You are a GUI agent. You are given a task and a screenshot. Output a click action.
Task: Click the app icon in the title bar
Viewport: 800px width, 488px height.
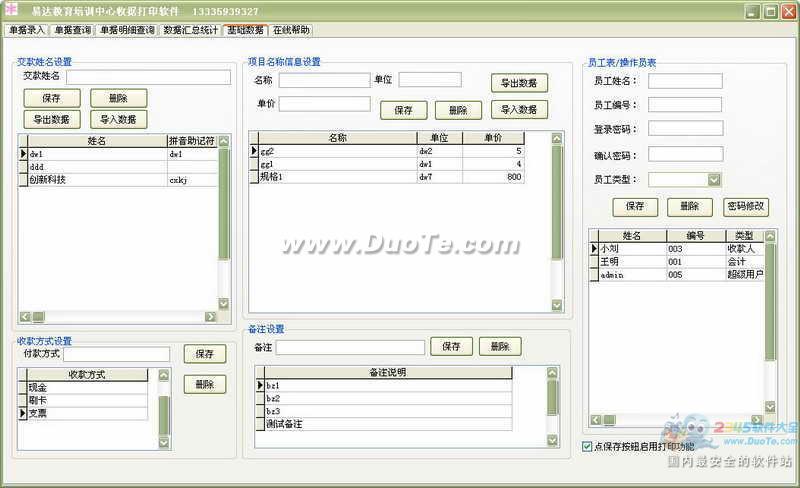(11, 11)
